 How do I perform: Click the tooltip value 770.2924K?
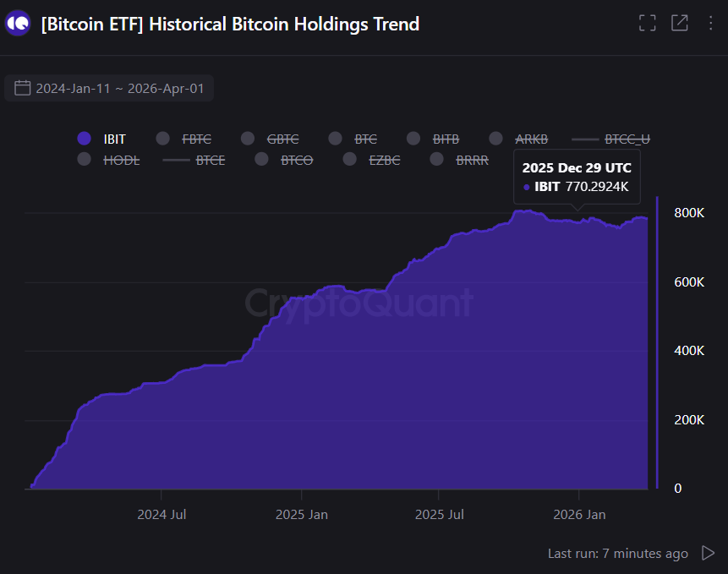click(597, 187)
